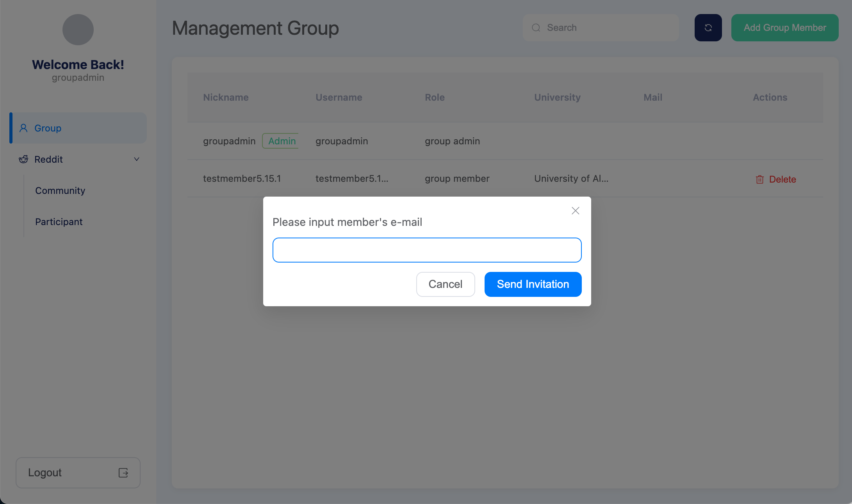The height and width of the screenshot is (504, 852).
Task: Collapse the Reddit menu chevron
Action: coord(137,159)
